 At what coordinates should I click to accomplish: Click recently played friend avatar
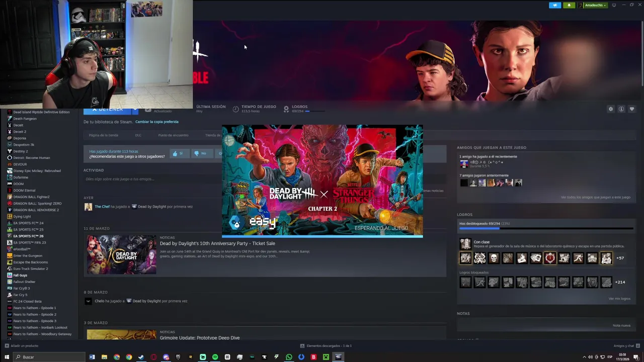pyautogui.click(x=464, y=164)
